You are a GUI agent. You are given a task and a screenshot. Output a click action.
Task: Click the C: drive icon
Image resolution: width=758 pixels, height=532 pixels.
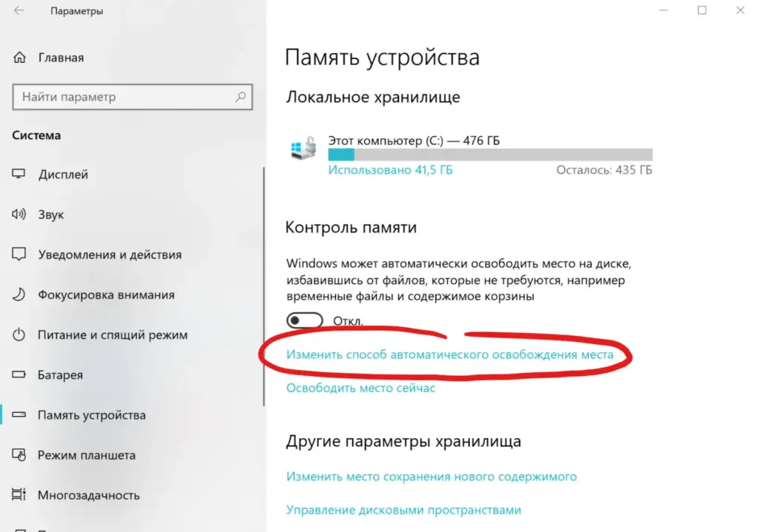coord(303,148)
